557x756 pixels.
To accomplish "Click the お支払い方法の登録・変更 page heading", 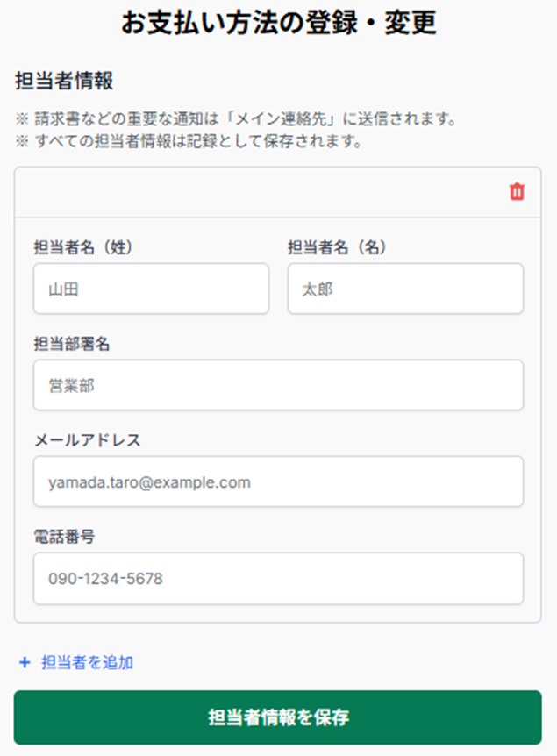I will click(x=279, y=24).
